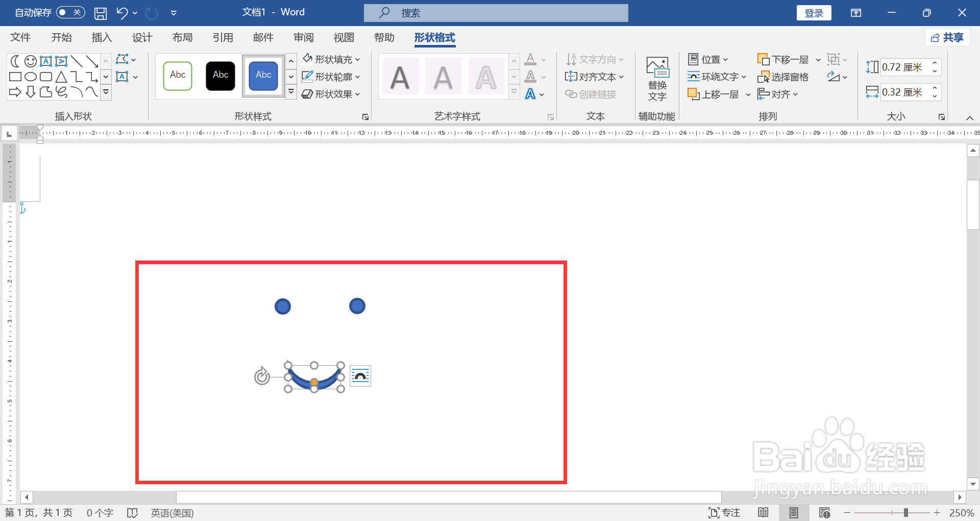Open the 环绕文字 wrap text dropdown

click(x=717, y=76)
